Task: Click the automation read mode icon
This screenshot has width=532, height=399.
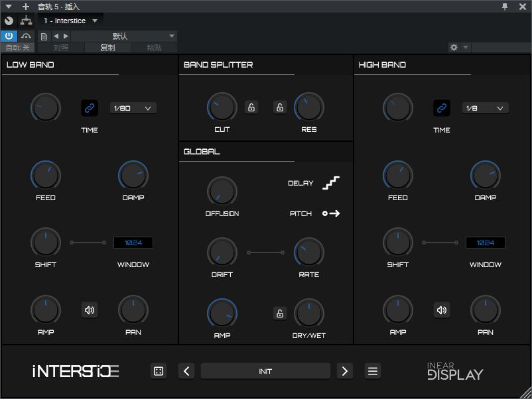Action: (x=26, y=36)
